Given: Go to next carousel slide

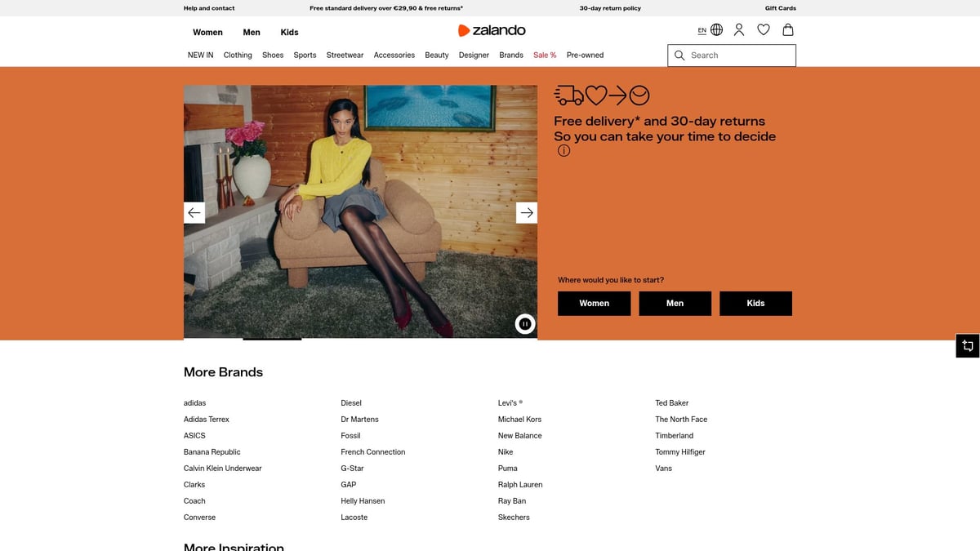Looking at the screenshot, I should click(527, 213).
